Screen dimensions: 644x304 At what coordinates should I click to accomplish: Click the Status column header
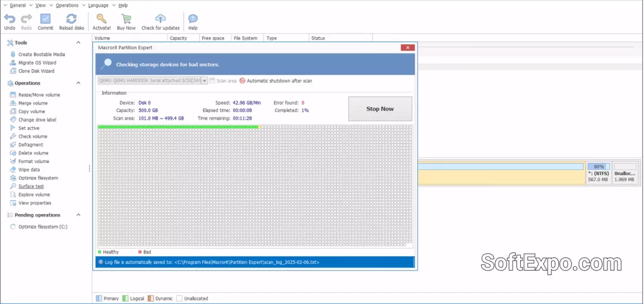tap(340, 38)
